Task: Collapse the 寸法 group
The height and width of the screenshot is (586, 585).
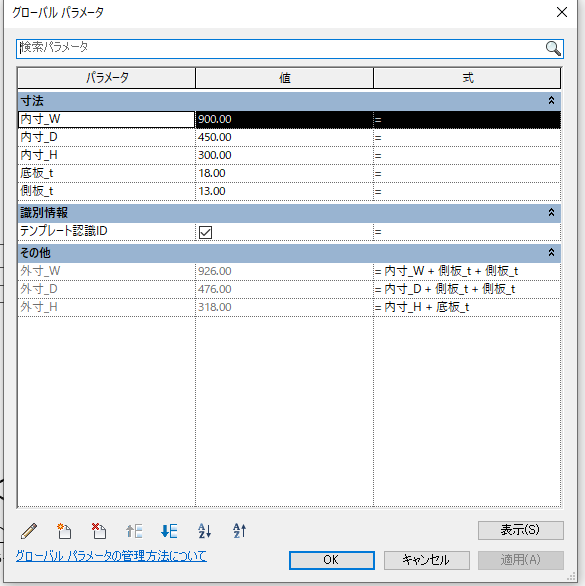Action: point(551,101)
